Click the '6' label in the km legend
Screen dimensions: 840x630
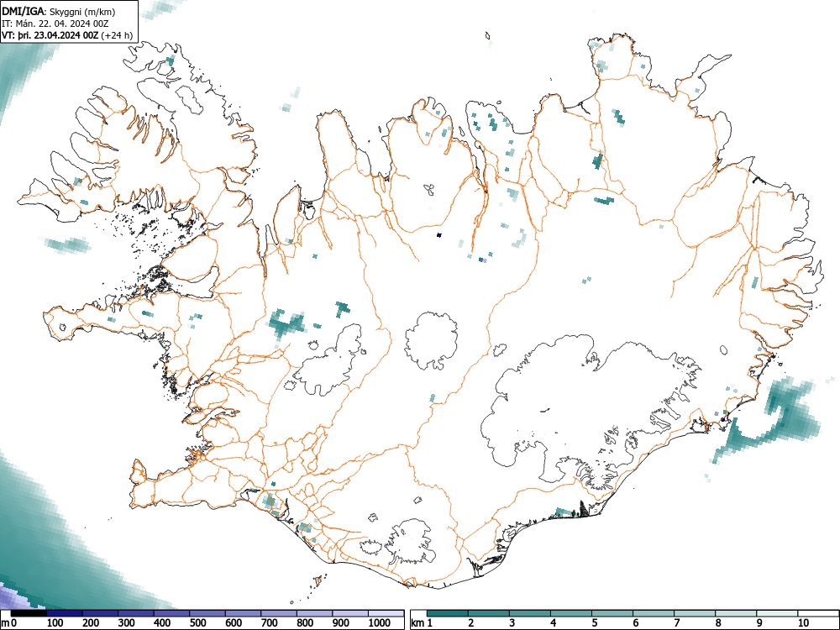click(636, 623)
